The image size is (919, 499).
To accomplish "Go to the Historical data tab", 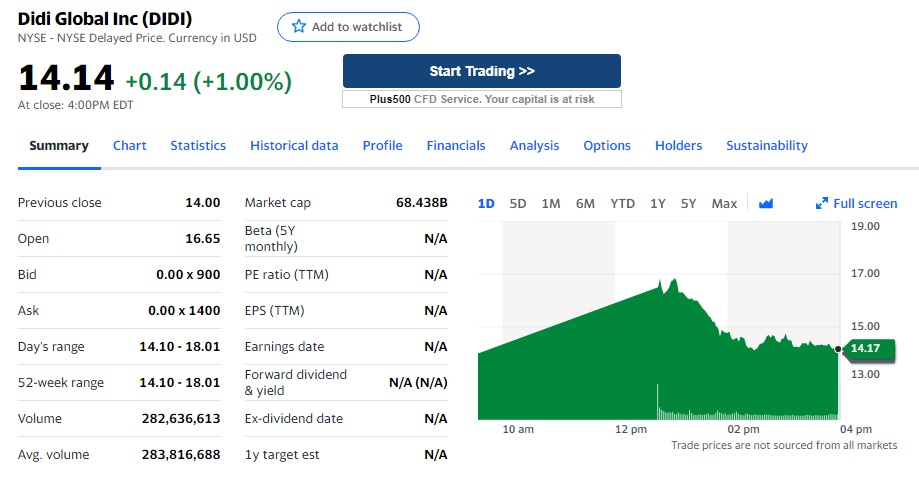I will (x=294, y=145).
